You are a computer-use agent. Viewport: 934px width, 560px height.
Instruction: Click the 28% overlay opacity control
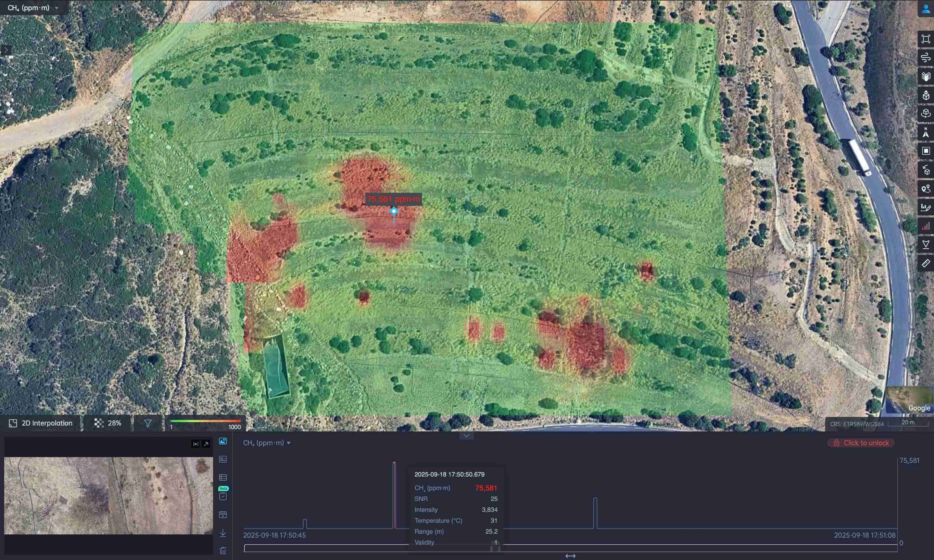click(x=107, y=423)
